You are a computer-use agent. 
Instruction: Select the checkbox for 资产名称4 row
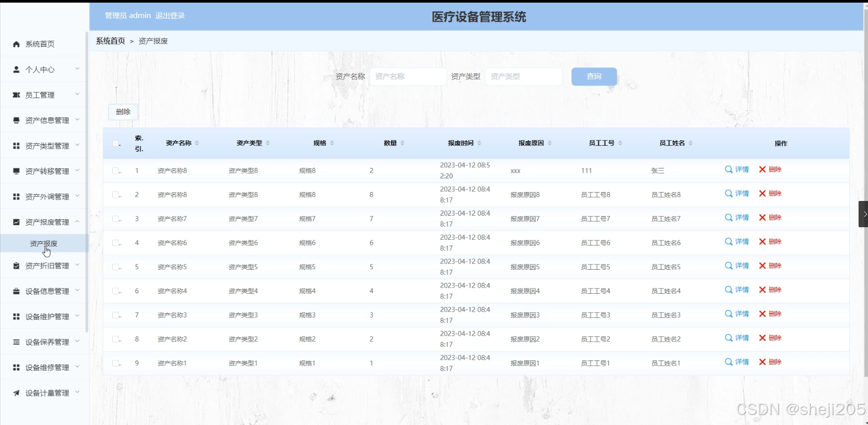[x=115, y=291]
